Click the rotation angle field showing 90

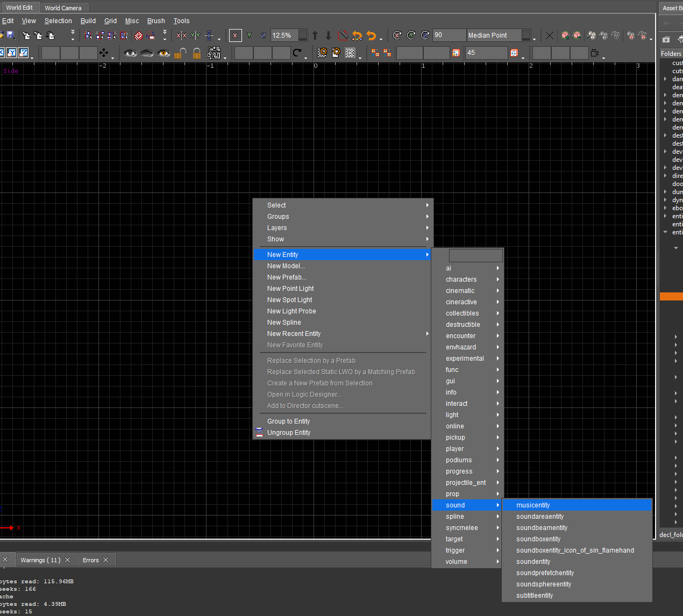(449, 35)
